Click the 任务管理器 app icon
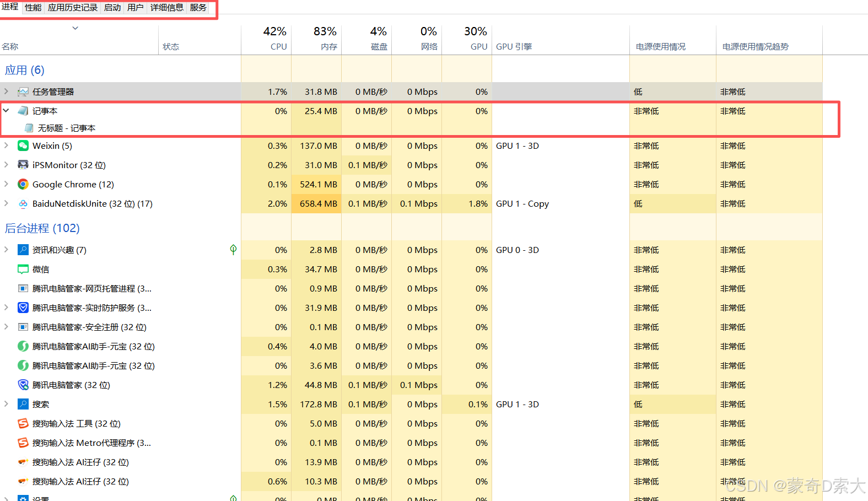Image resolution: width=868 pixels, height=501 pixels. [x=23, y=92]
